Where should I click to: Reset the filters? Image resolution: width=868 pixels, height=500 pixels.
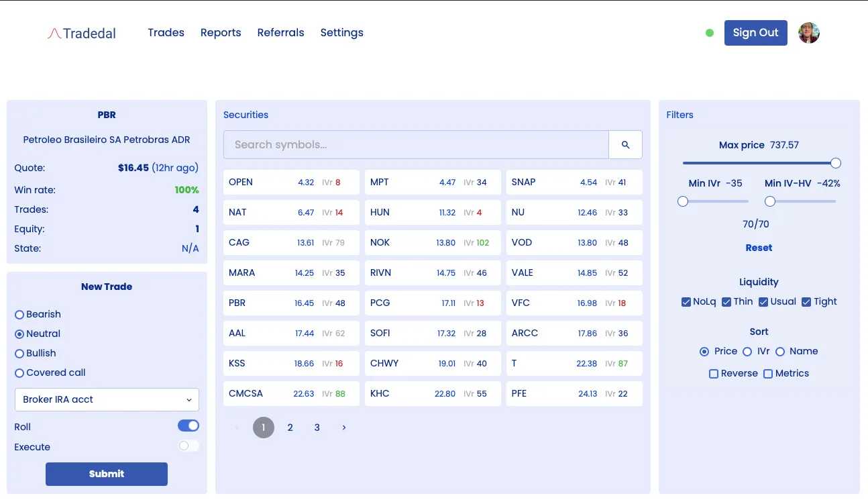759,248
